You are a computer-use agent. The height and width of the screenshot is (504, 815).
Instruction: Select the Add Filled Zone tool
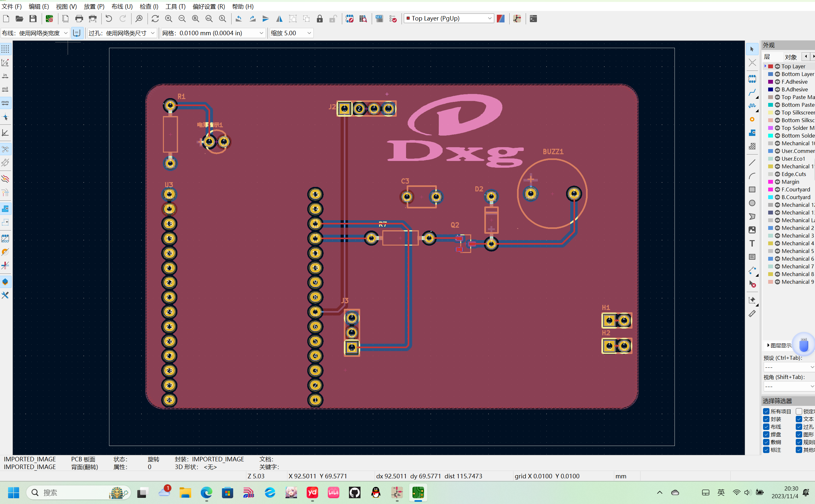point(752,133)
